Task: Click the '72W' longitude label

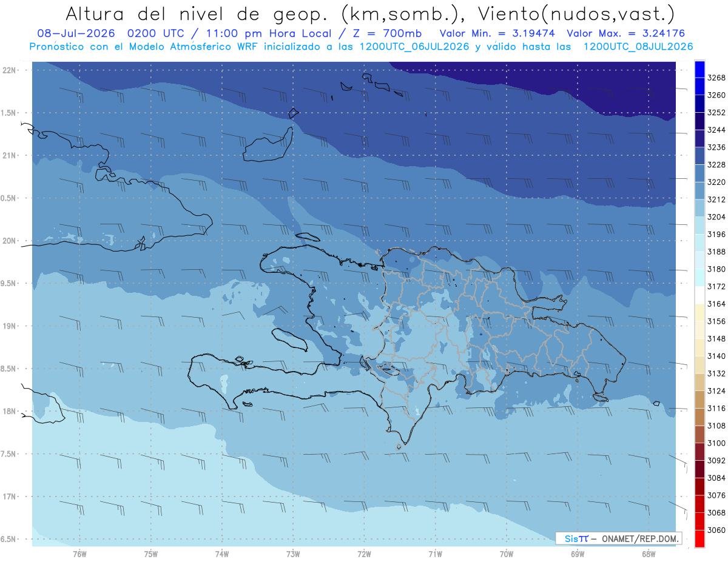Action: coord(364,554)
